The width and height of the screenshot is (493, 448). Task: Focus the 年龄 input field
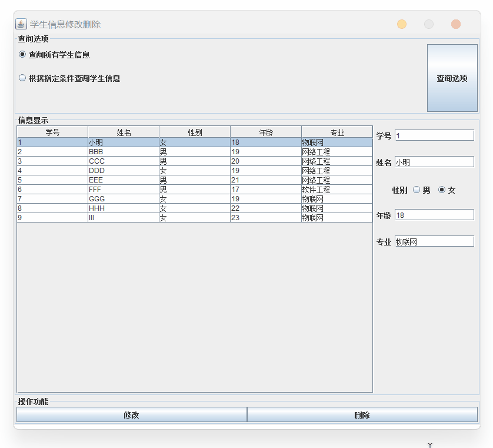(x=434, y=215)
